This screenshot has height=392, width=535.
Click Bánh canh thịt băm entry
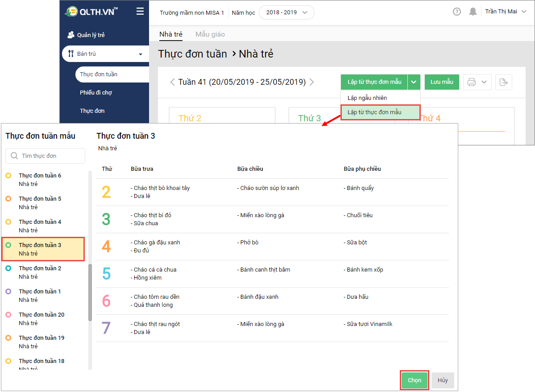[x=264, y=270]
